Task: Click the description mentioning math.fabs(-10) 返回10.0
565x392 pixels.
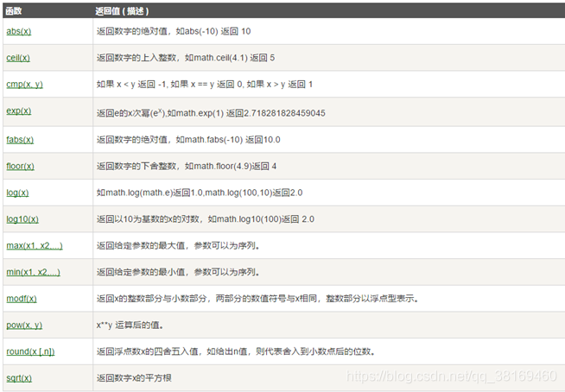Action: (188, 140)
